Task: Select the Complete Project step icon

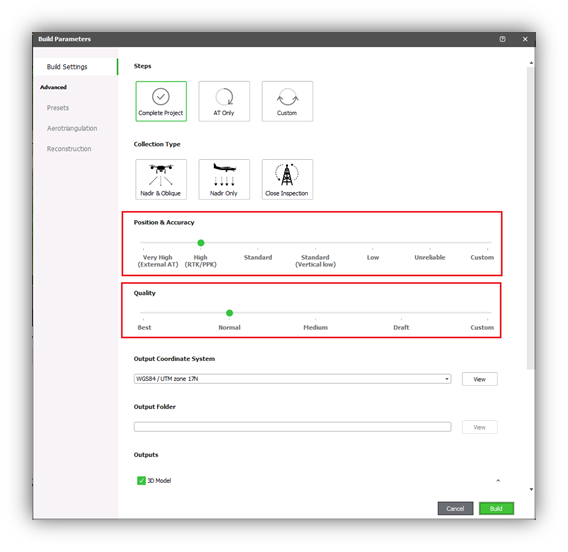Action: click(x=161, y=101)
